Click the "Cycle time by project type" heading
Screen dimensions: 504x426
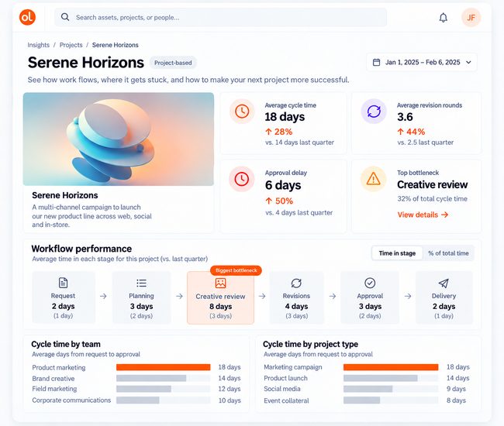point(310,344)
